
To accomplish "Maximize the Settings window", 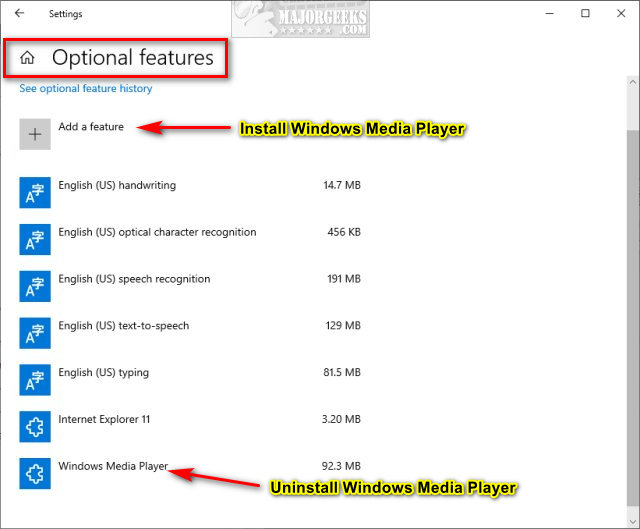I will coord(585,13).
